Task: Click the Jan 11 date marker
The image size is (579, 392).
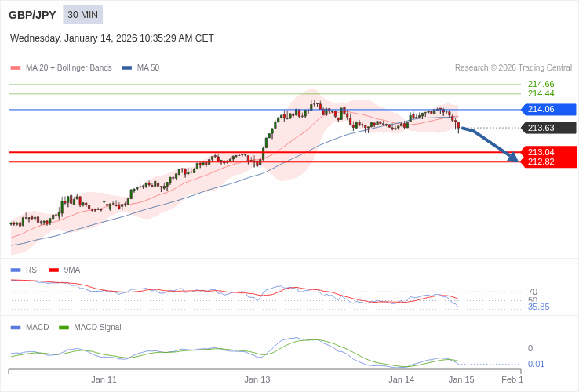Action: coord(104,379)
